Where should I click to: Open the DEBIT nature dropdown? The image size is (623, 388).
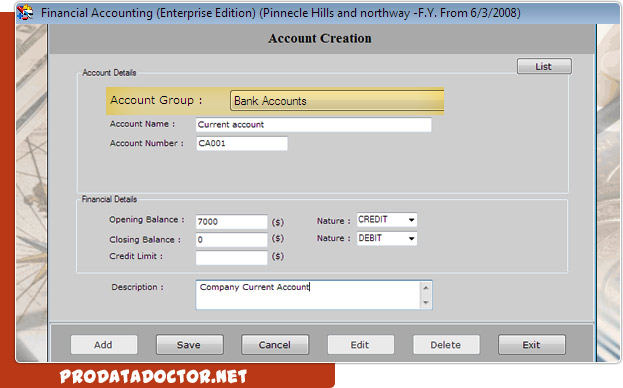click(x=387, y=238)
